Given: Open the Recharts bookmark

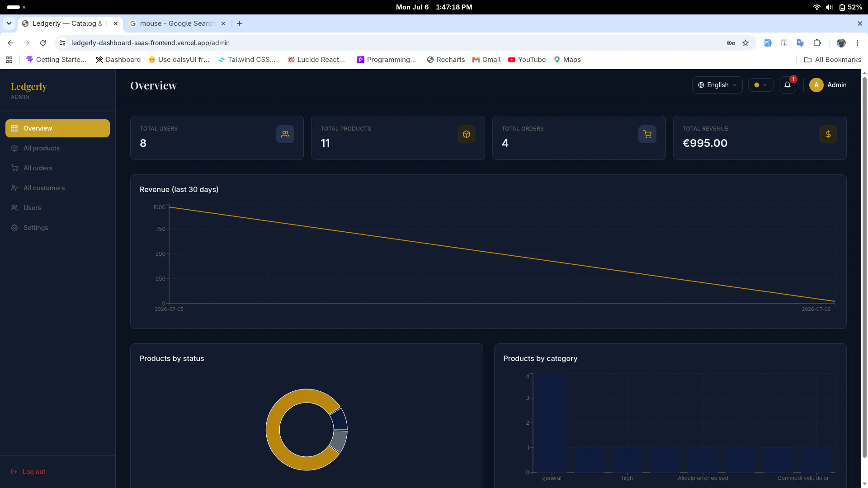Looking at the screenshot, I should coord(446,60).
